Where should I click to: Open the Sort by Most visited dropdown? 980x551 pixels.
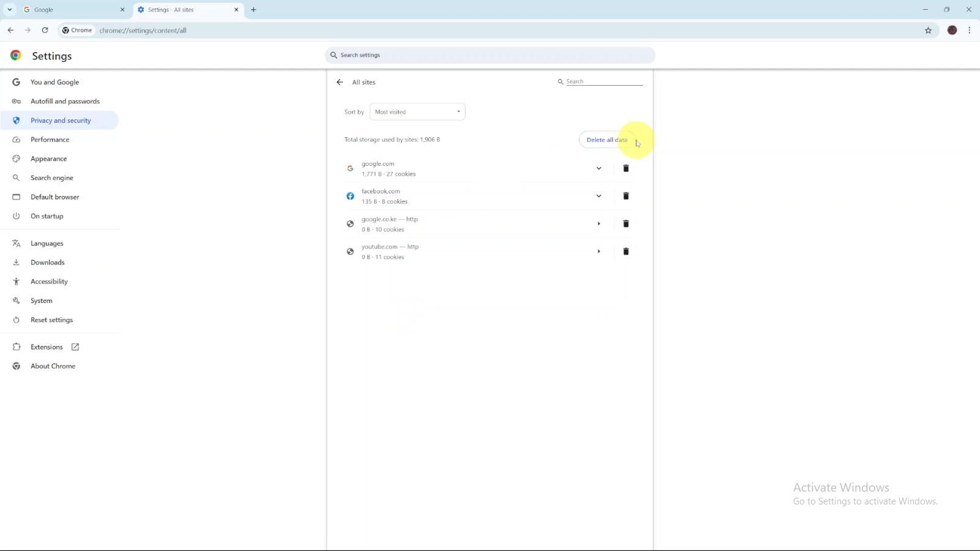pyautogui.click(x=417, y=112)
